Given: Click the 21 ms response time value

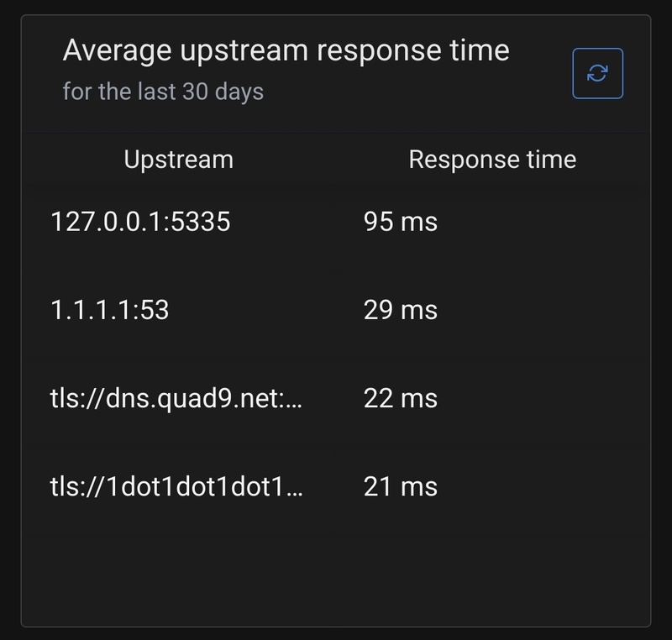Looking at the screenshot, I should (x=400, y=486).
